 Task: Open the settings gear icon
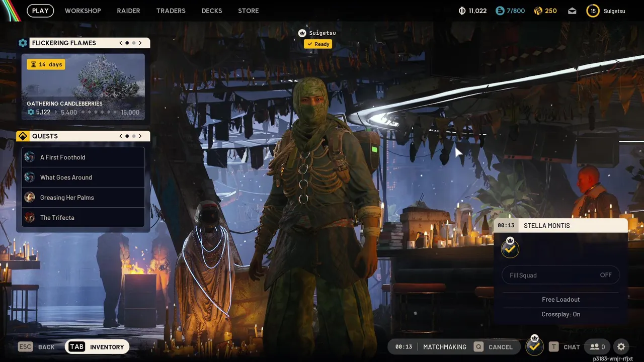coord(621,347)
